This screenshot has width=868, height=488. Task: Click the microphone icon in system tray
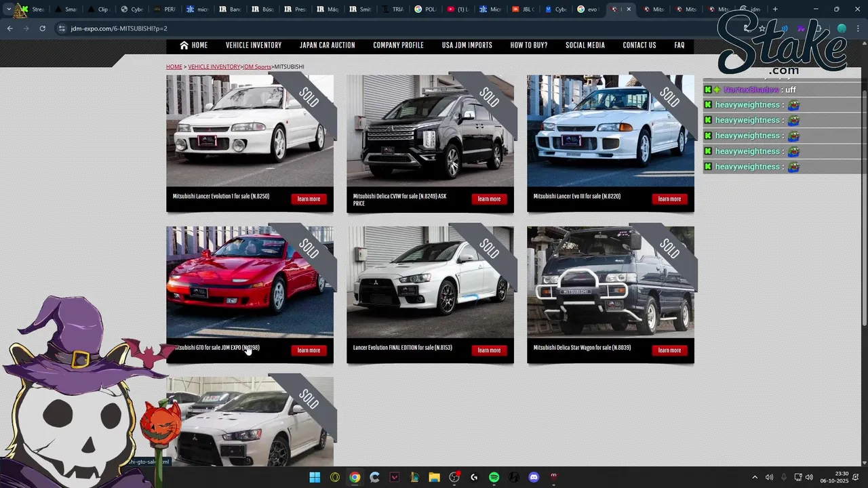tap(784, 477)
